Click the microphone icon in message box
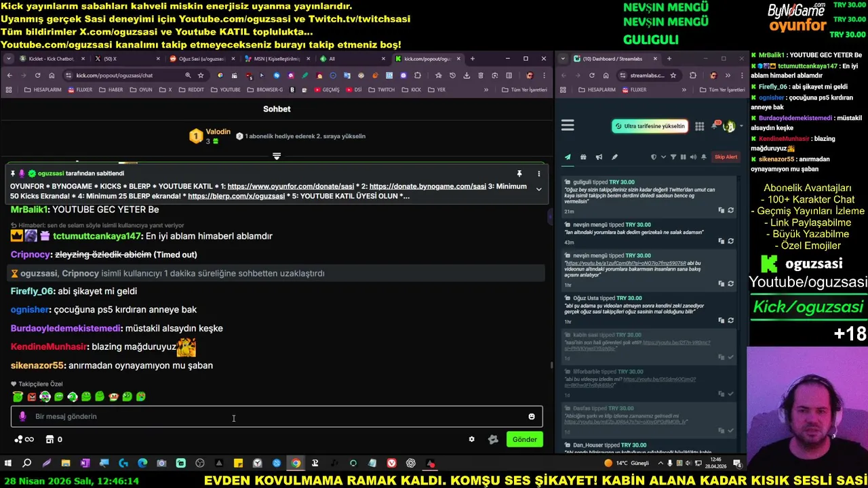The height and width of the screenshot is (488, 868). click(22, 416)
